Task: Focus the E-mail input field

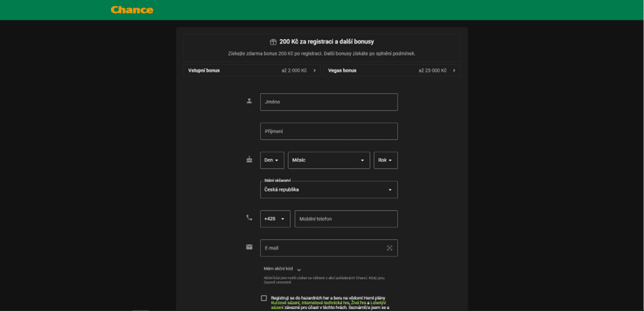Action: tap(329, 248)
